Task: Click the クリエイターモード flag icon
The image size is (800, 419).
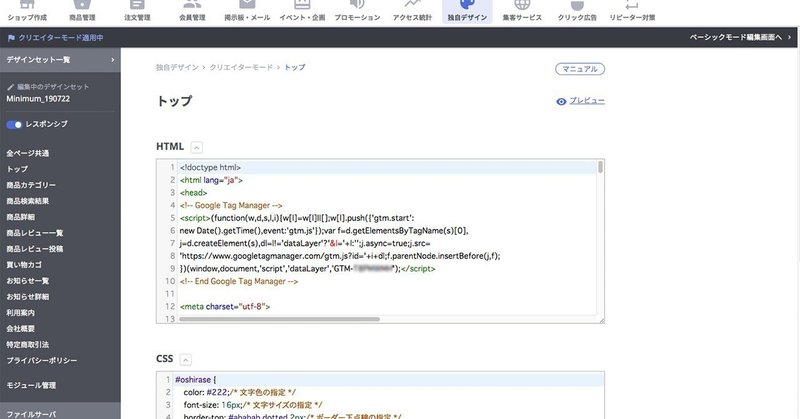Action: (11, 38)
